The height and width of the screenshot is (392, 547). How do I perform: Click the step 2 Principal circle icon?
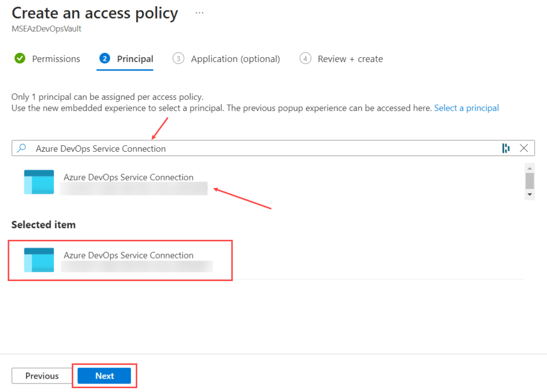click(105, 58)
